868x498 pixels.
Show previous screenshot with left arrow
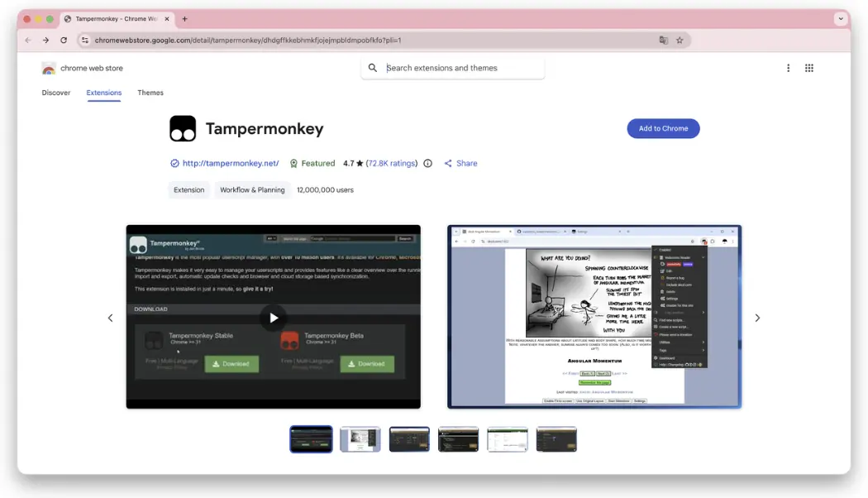point(110,318)
